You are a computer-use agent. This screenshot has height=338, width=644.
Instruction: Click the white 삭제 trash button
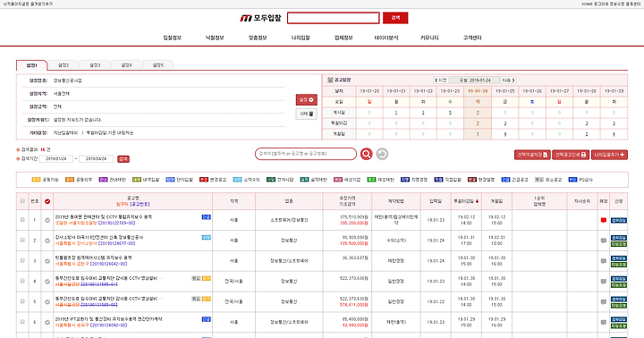pyautogui.click(x=307, y=114)
